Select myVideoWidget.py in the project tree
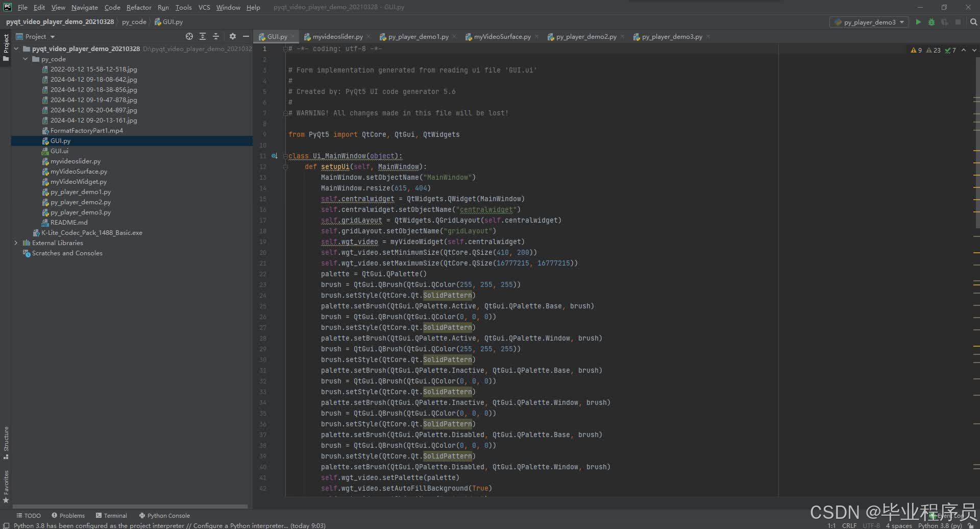 tap(78, 181)
